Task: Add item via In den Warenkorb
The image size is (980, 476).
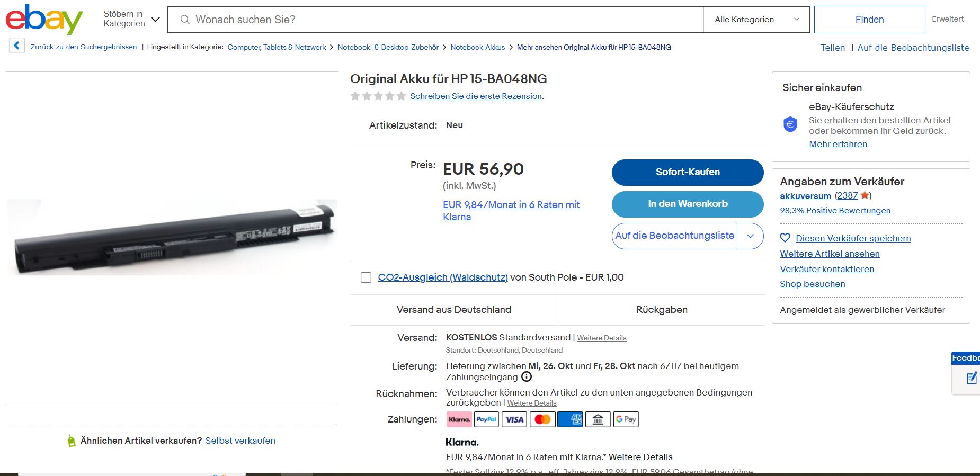Action: click(687, 204)
